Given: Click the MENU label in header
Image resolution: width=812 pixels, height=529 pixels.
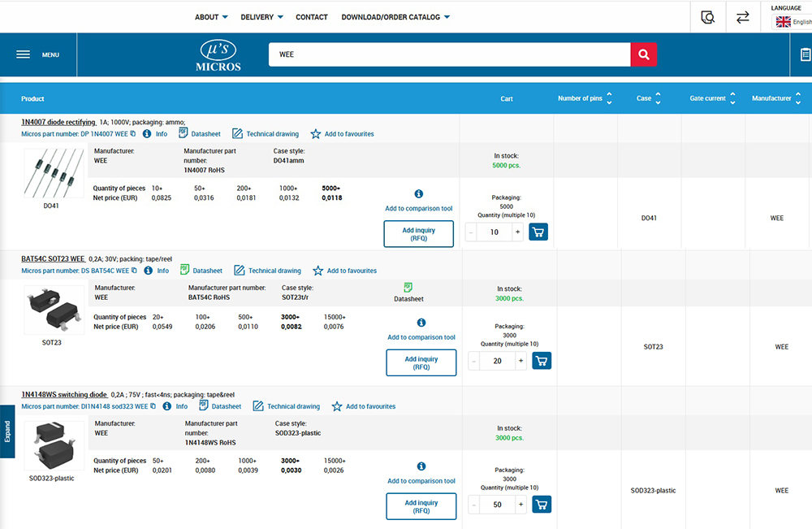Looking at the screenshot, I should 50,55.
